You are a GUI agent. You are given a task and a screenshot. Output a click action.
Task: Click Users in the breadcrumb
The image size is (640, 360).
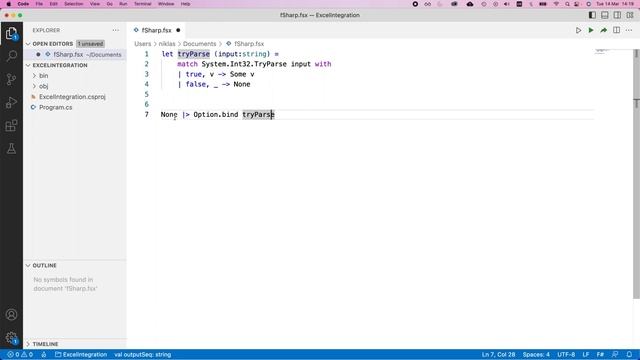(x=142, y=44)
